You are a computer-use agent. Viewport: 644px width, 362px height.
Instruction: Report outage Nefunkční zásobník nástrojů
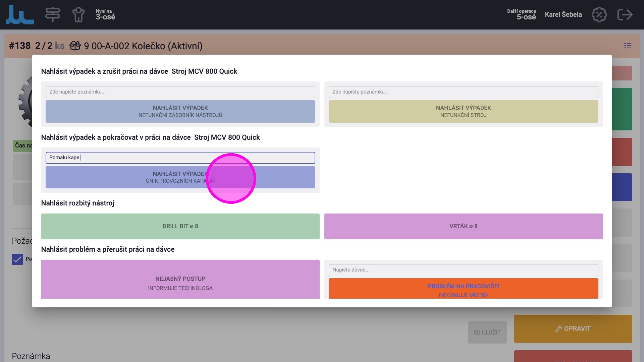tap(180, 111)
